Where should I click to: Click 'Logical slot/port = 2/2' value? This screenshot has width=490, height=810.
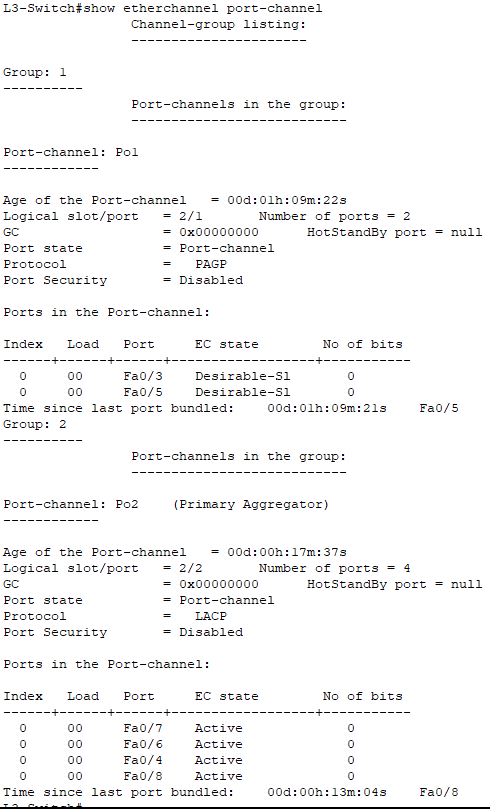(103, 568)
